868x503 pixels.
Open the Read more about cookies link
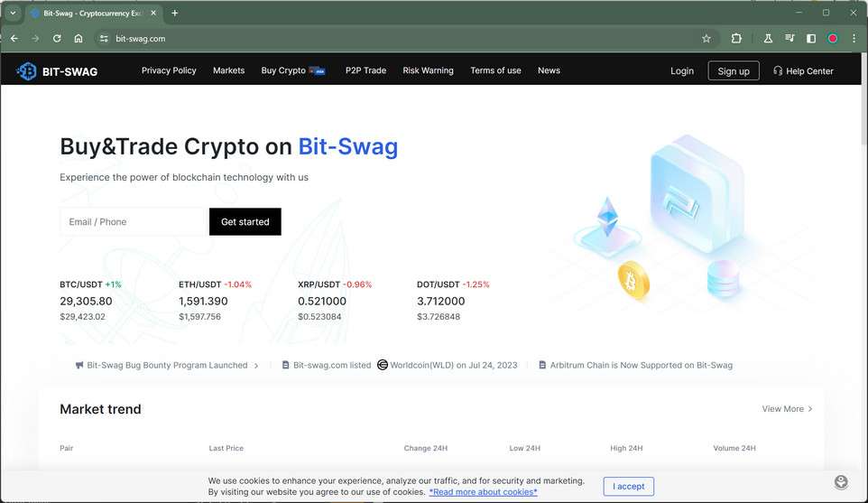[483, 492]
